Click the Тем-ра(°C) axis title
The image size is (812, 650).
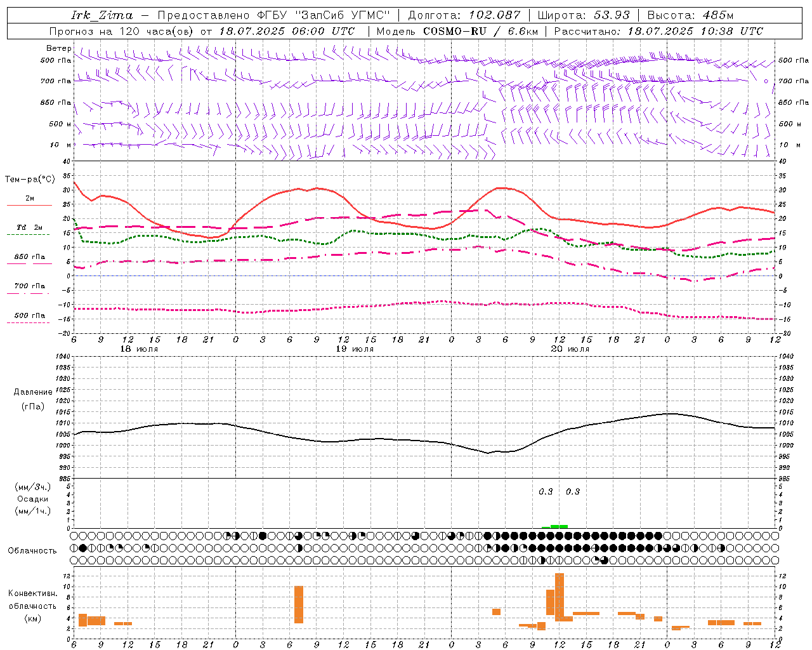(30, 180)
